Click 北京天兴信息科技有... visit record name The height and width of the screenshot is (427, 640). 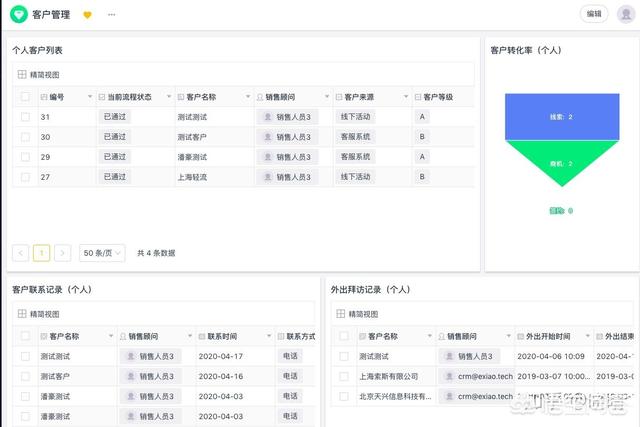(395, 396)
